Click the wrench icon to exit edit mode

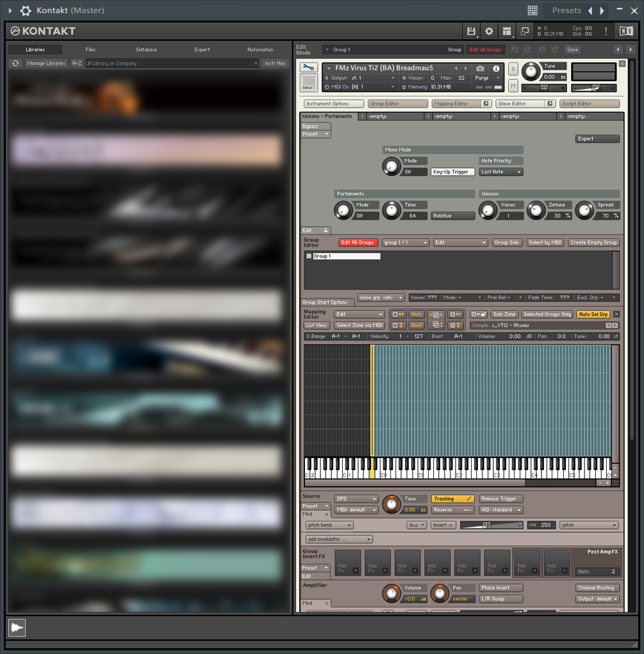pyautogui.click(x=308, y=67)
